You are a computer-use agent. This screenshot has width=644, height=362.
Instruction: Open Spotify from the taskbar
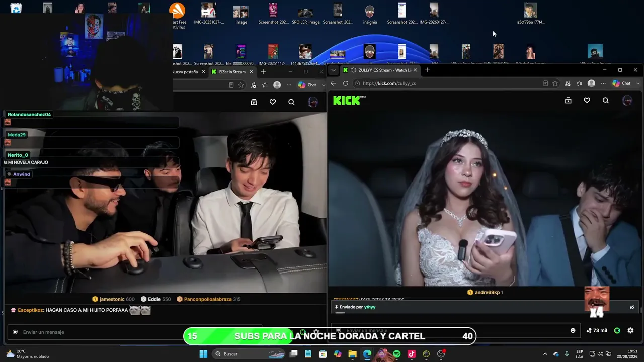[396, 354]
